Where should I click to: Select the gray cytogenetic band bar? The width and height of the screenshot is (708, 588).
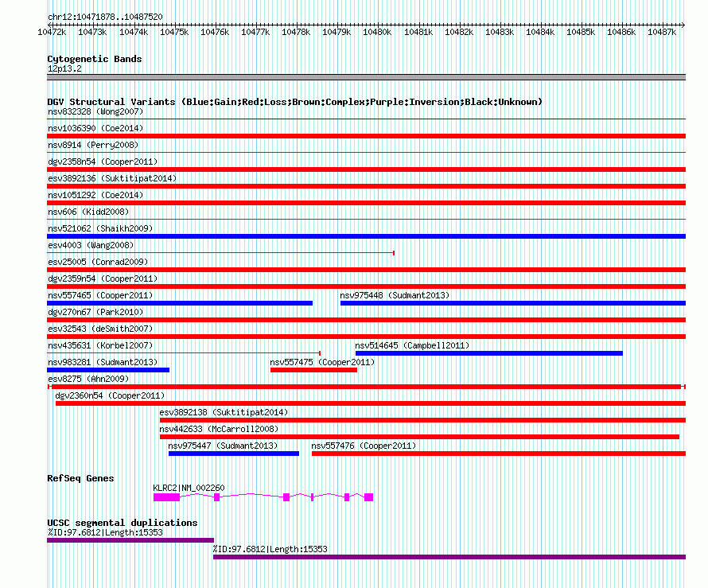(366, 77)
